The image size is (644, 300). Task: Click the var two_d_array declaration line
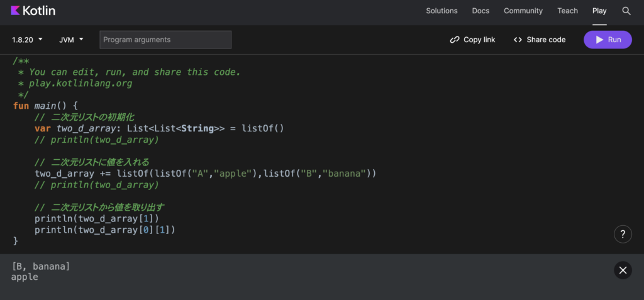(159, 128)
